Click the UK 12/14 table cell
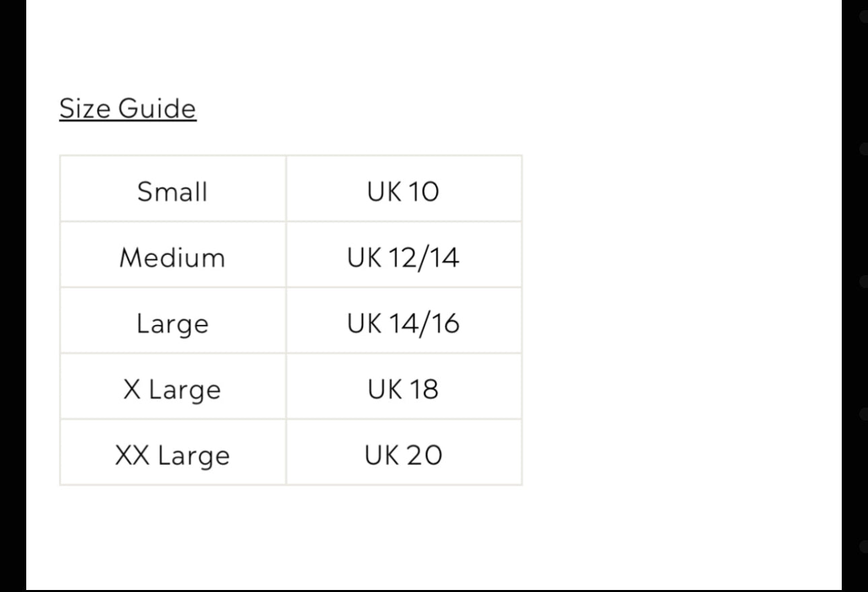 (404, 254)
